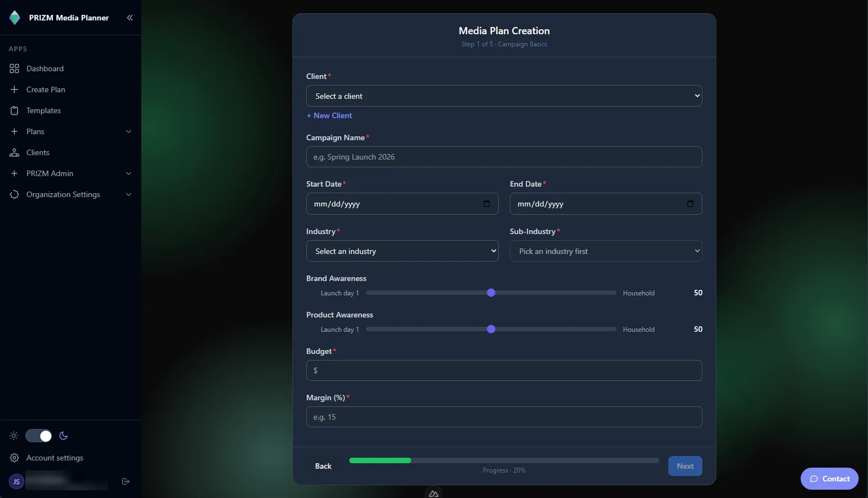Image resolution: width=868 pixels, height=498 pixels.
Task: Open the Contact chat button
Action: [x=829, y=479]
